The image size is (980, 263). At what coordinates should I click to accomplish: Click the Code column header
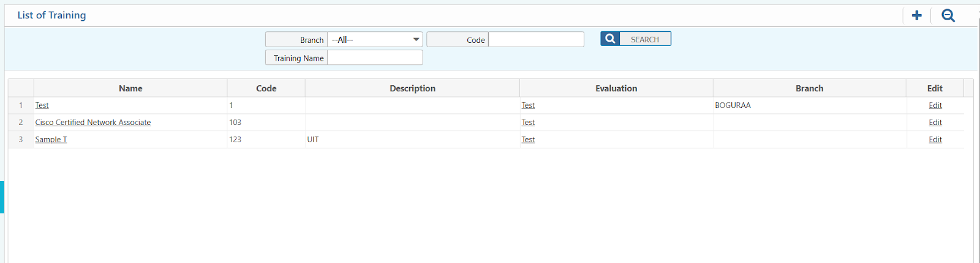pos(266,88)
